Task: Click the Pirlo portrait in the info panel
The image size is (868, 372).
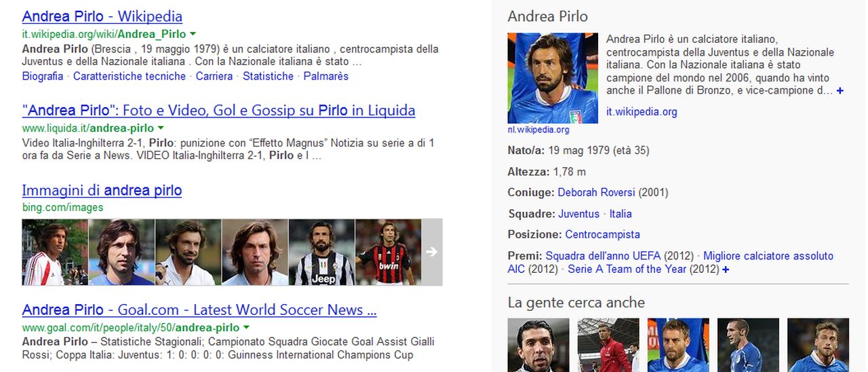Action: click(553, 78)
